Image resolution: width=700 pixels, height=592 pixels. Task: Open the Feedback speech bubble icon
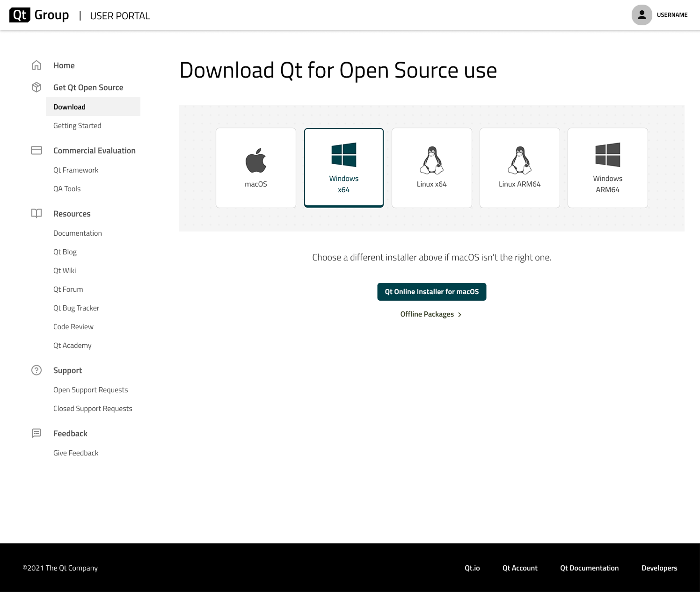[36, 433]
